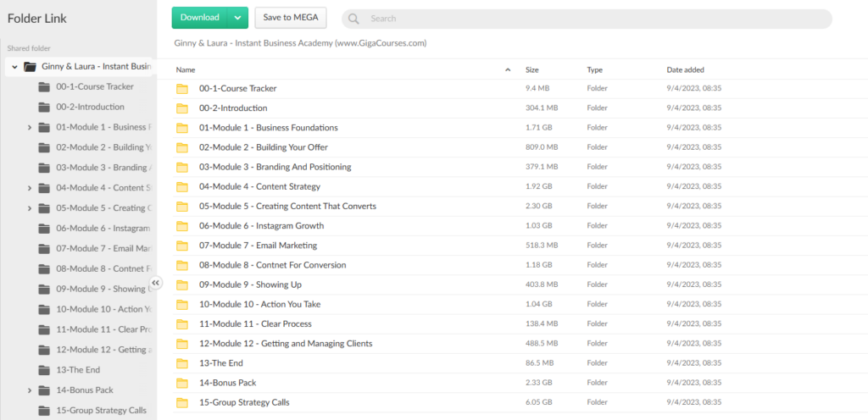This screenshot has width=868, height=420.
Task: Open the Download dropdown arrow
Action: tap(238, 18)
